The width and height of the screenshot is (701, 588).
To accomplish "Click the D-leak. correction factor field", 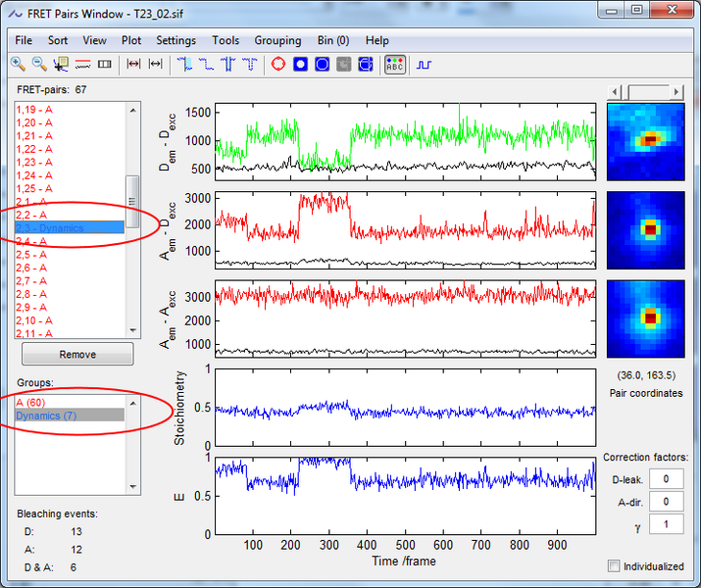I will click(666, 478).
